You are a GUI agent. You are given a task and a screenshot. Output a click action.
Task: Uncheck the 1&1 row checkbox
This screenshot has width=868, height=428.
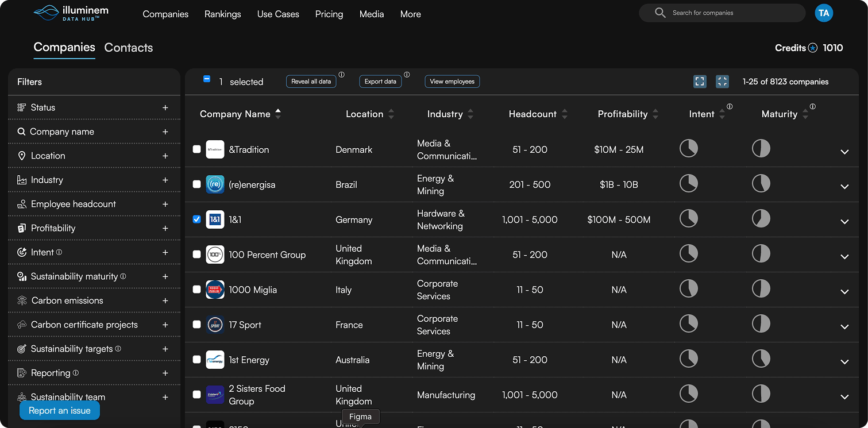pyautogui.click(x=196, y=219)
